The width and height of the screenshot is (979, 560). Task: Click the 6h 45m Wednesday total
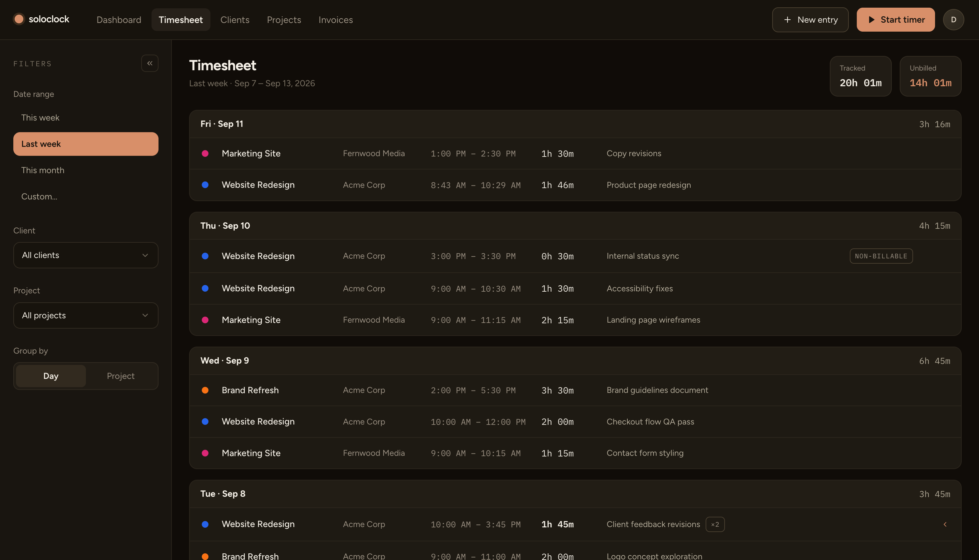click(934, 361)
